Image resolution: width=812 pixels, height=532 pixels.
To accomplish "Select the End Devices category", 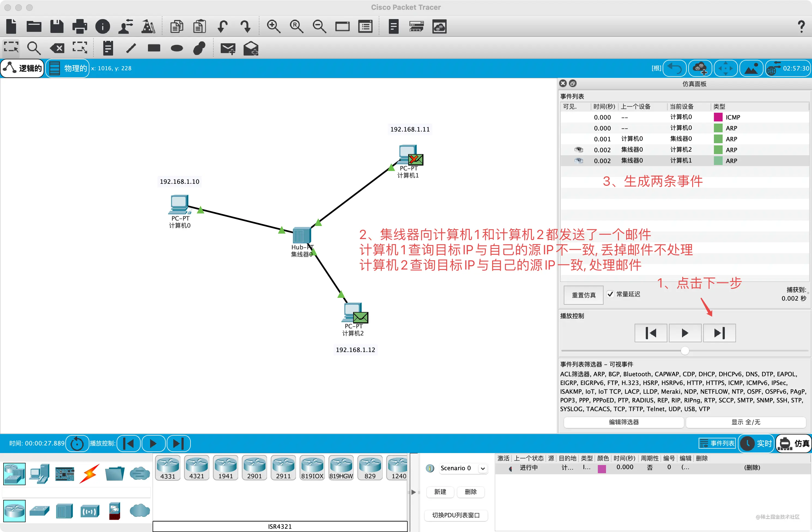I will pos(40,474).
